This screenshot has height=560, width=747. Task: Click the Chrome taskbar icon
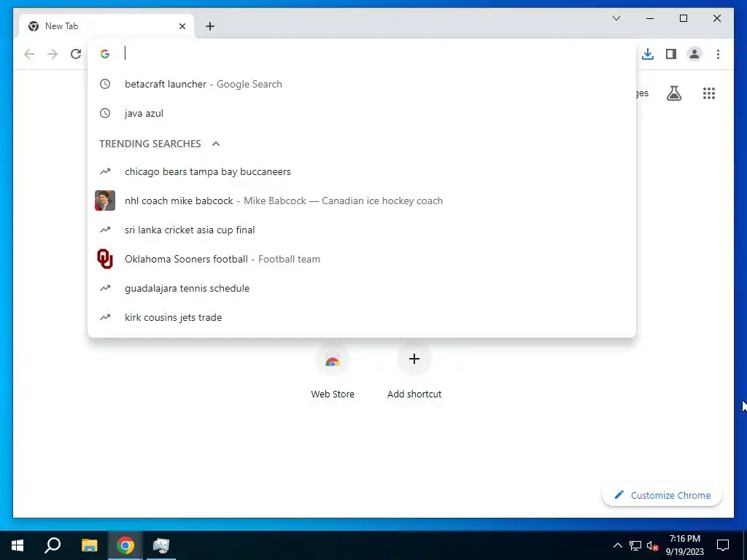click(125, 545)
